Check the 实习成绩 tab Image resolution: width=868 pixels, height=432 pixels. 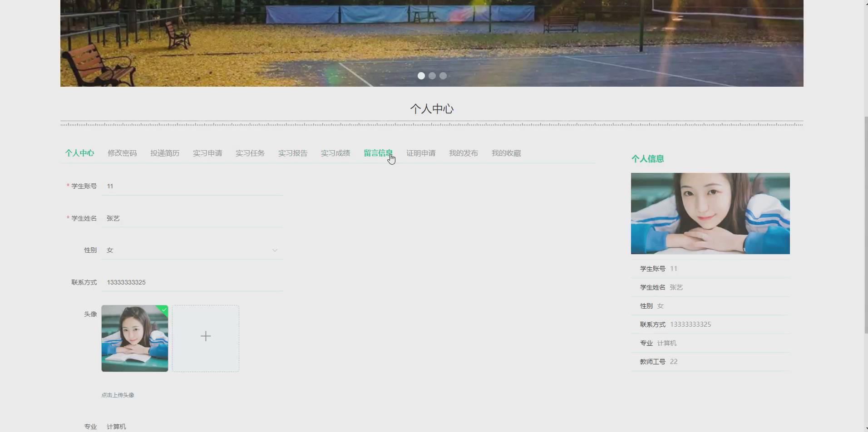point(335,153)
